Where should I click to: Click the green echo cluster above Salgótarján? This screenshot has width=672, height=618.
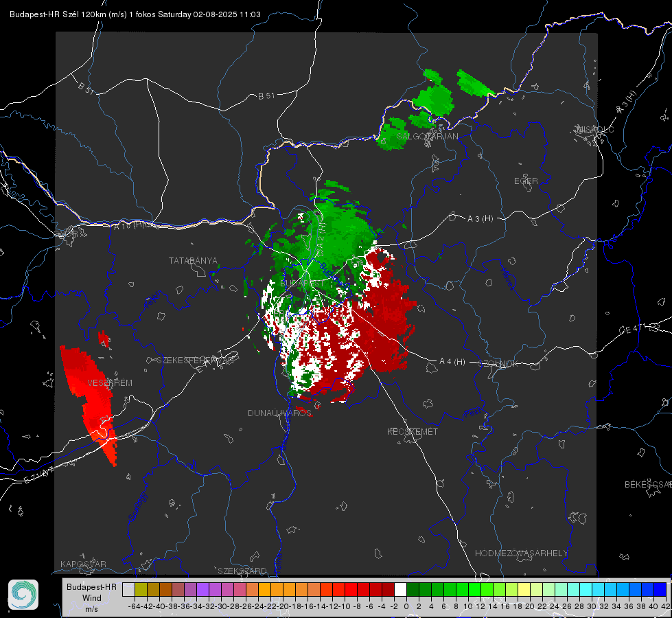[x=433, y=101]
